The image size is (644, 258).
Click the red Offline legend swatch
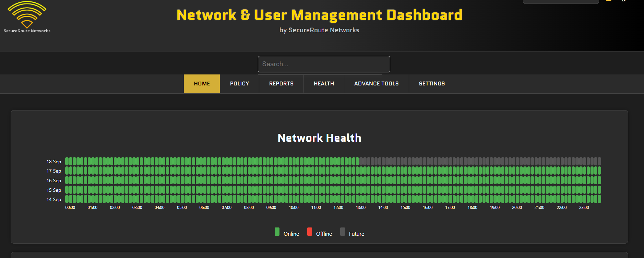(x=310, y=232)
